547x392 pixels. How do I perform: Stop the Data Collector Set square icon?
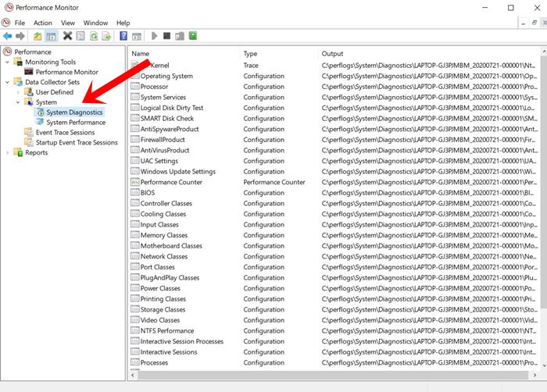pos(166,36)
